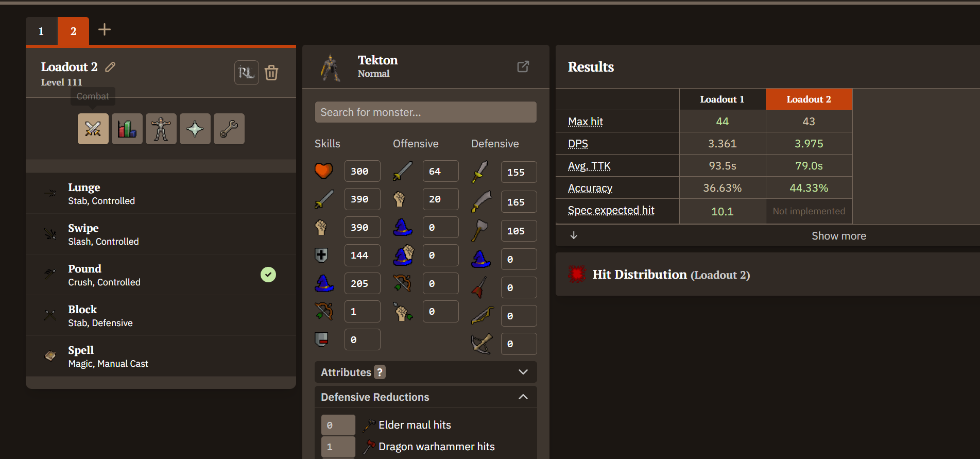Expand Hit Distribution (Loadout 2) panel

click(768, 274)
